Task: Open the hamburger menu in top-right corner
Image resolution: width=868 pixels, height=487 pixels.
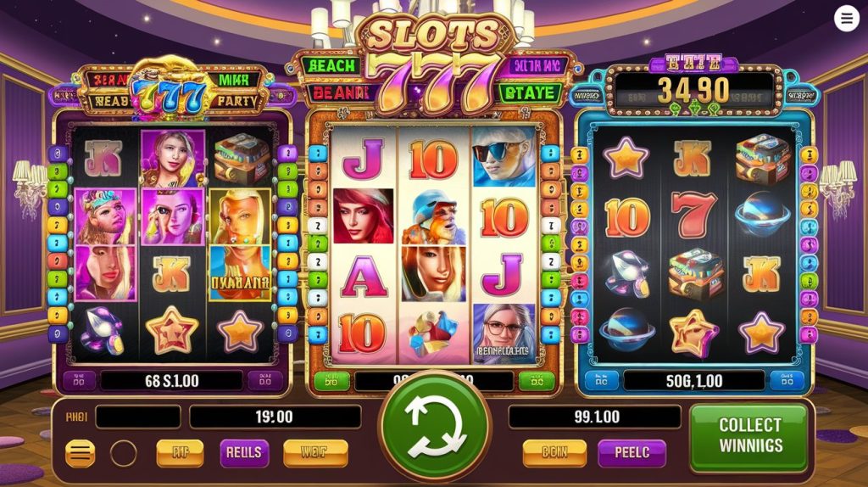Action: click(x=847, y=19)
